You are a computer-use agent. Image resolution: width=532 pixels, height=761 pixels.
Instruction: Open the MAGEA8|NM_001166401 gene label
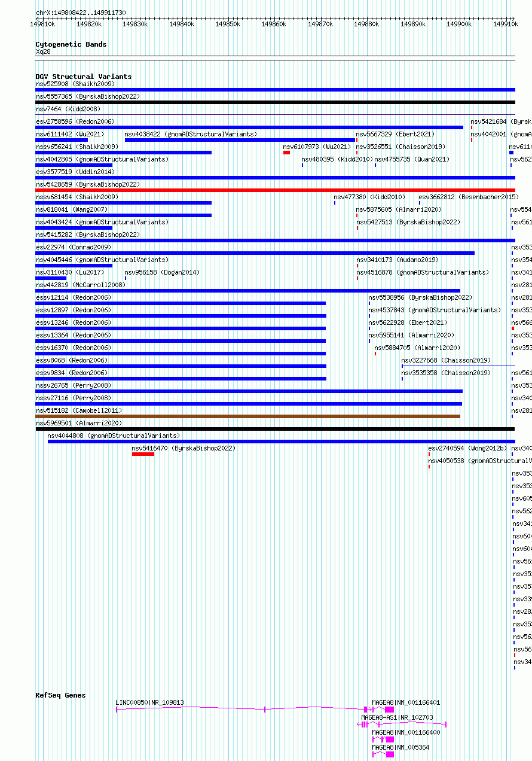(406, 702)
